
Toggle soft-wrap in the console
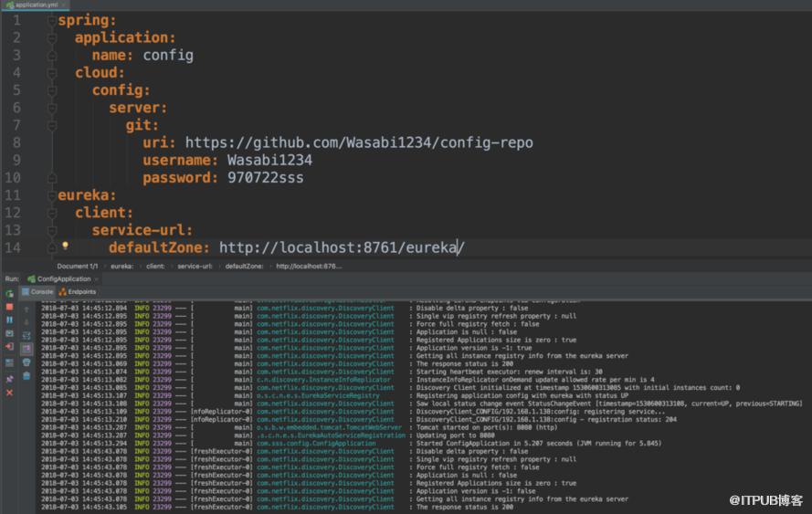pyautogui.click(x=26, y=336)
